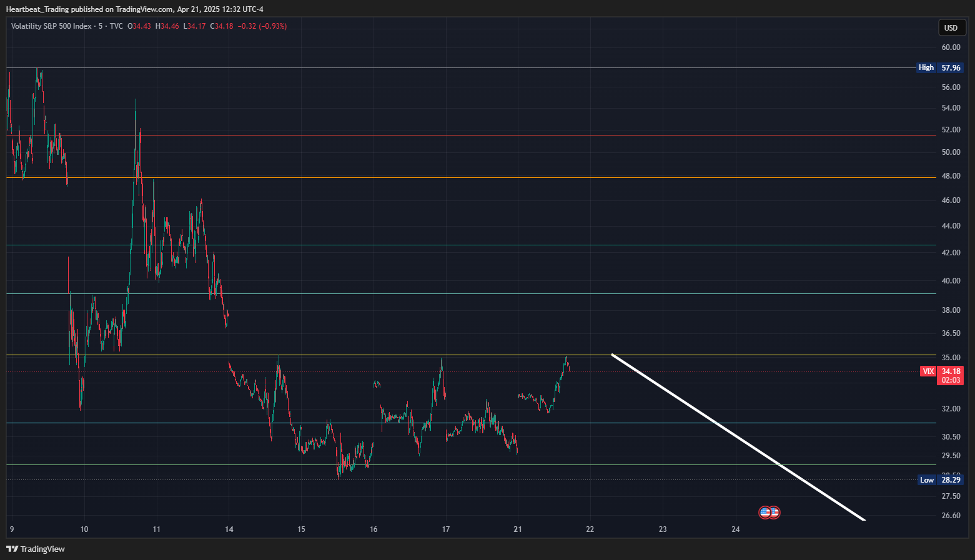This screenshot has height=560, width=975.
Task: Click date label 9 on time axis
Action: coord(12,529)
